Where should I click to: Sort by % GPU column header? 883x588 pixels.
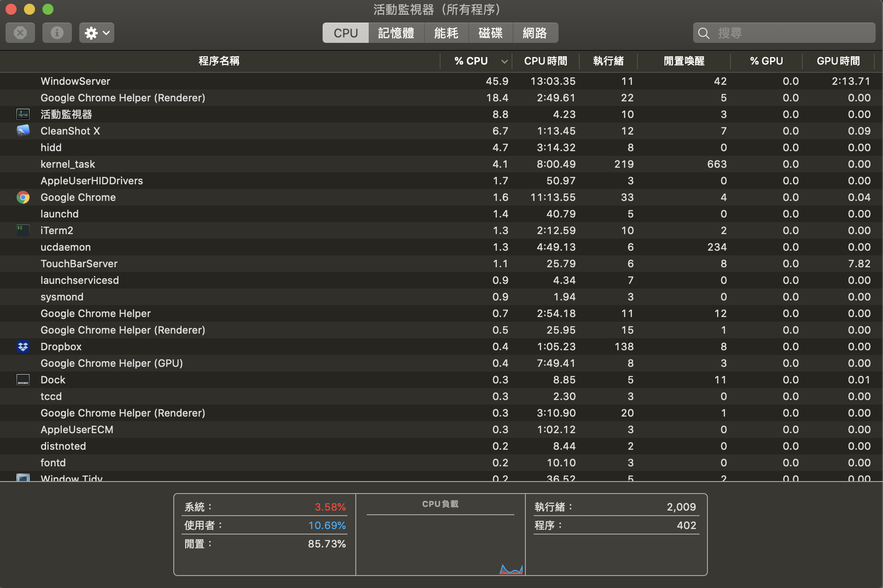(766, 61)
